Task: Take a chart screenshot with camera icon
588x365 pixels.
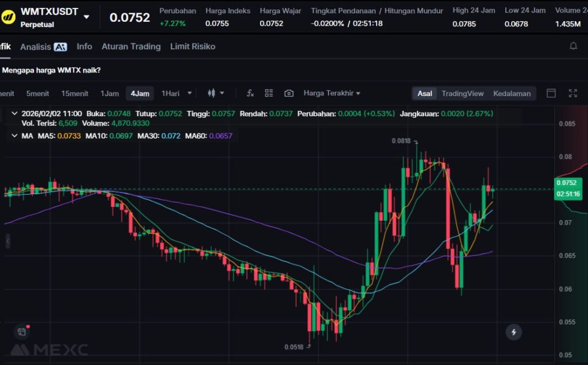Action: pyautogui.click(x=289, y=93)
